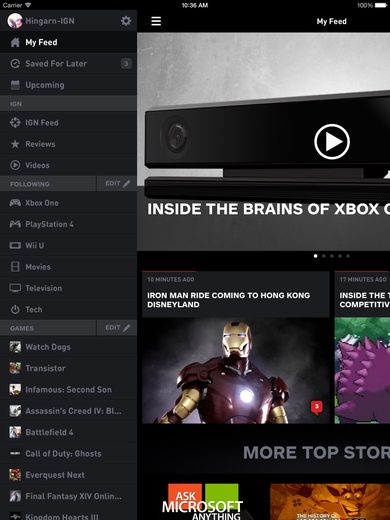Click the Movies film icon
The image size is (390, 520).
(15, 267)
